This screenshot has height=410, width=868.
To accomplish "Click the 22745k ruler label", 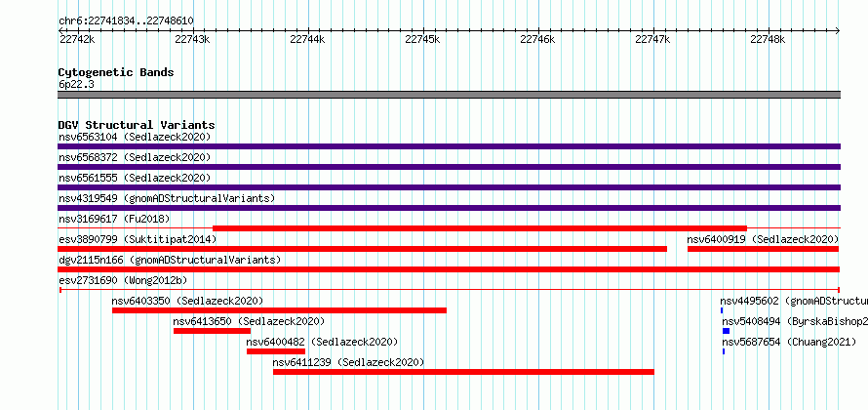I will pos(422,39).
